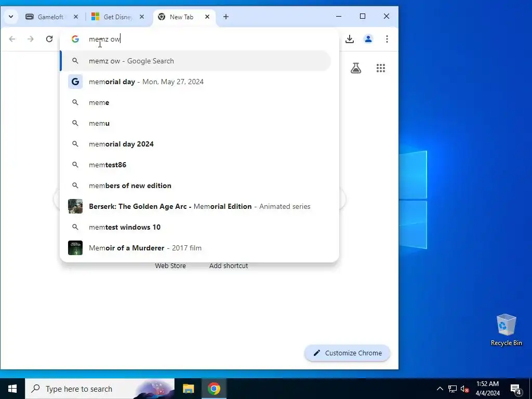Click the Berserk poster thumbnail
The width and height of the screenshot is (532, 399).
(75, 206)
